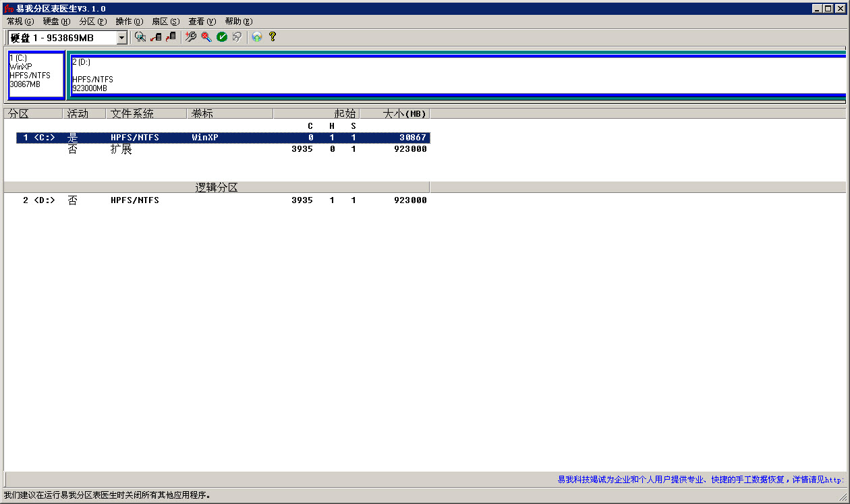Click the red magnifier search icon
Image resolution: width=850 pixels, height=504 pixels.
coord(206,37)
